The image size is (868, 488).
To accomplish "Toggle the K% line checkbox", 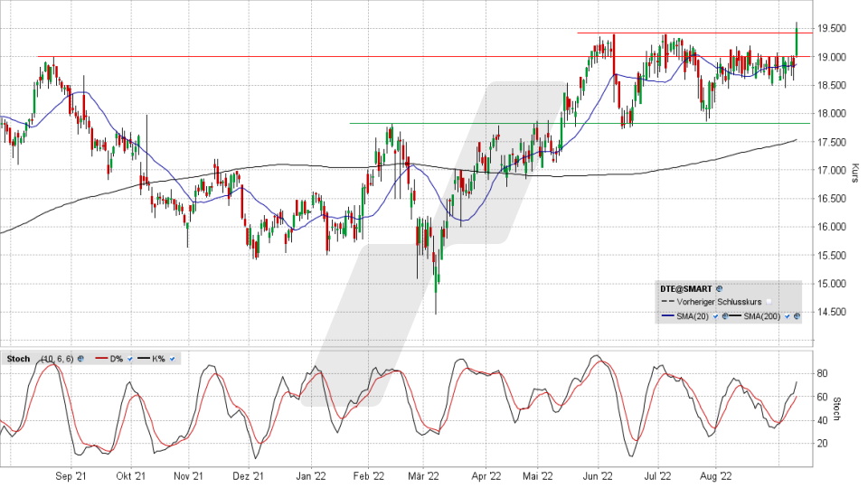I will tap(172, 359).
